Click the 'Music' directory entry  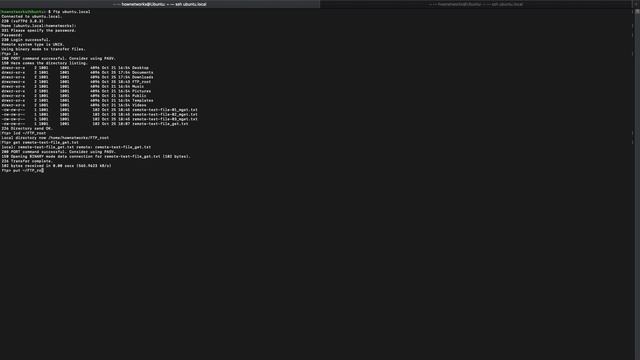(x=138, y=87)
